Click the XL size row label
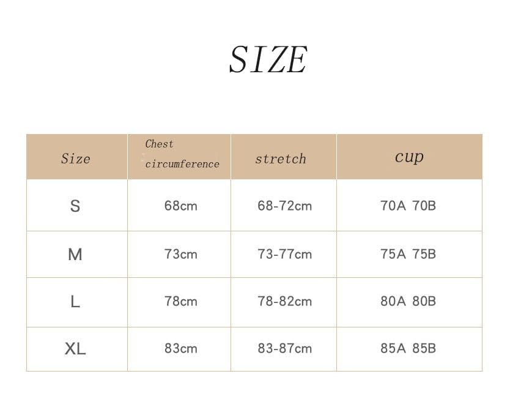 pos(75,348)
